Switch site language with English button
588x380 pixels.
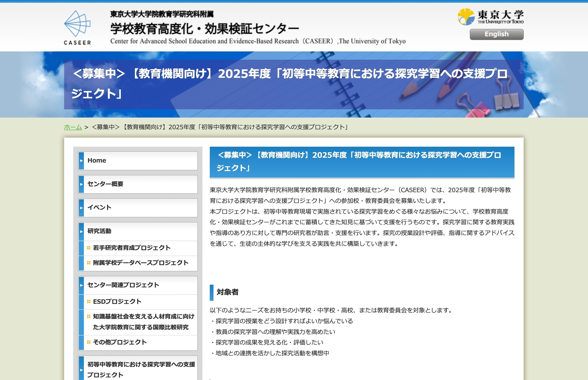(496, 34)
